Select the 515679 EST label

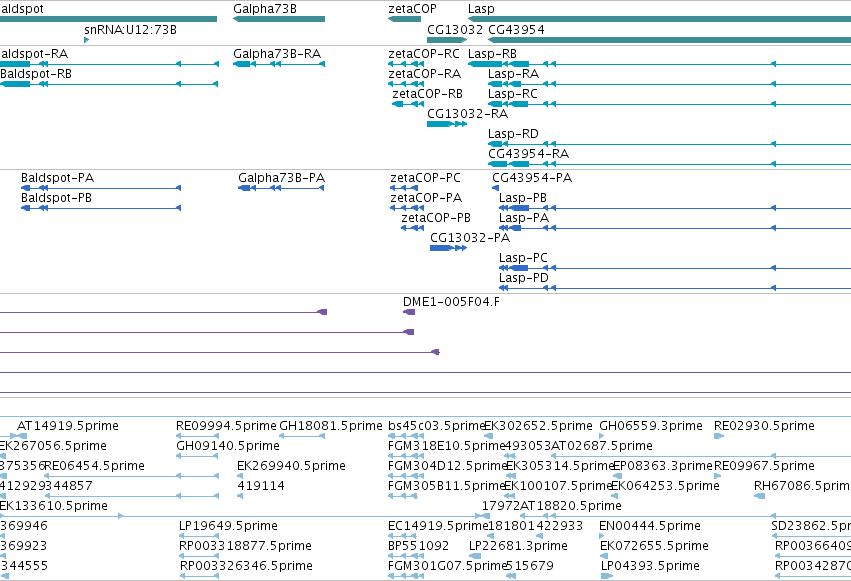coord(530,567)
